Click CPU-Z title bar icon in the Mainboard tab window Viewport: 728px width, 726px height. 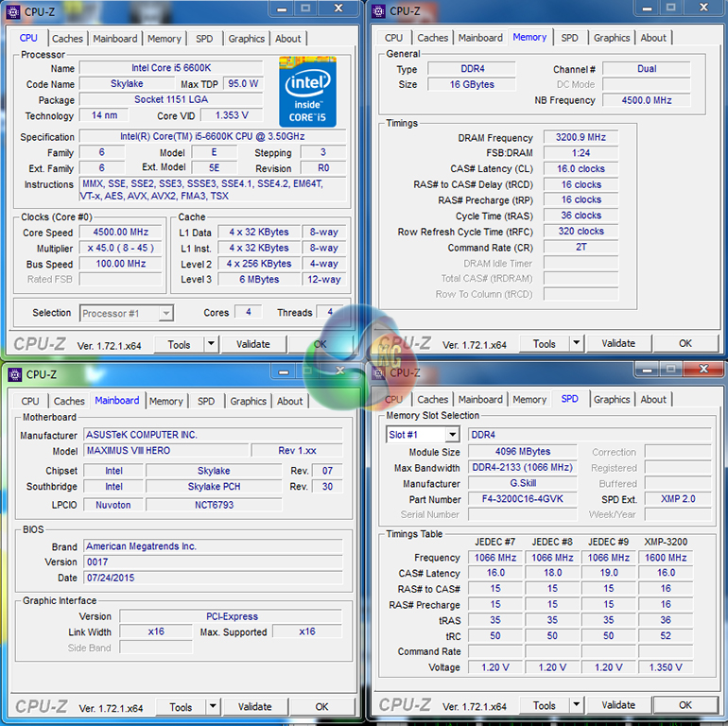tap(13, 374)
